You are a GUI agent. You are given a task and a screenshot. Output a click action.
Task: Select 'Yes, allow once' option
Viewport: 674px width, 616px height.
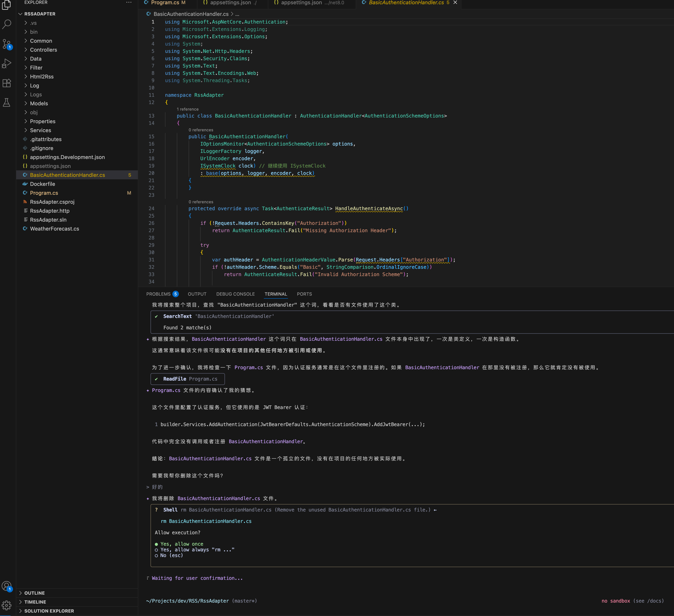[179, 544]
